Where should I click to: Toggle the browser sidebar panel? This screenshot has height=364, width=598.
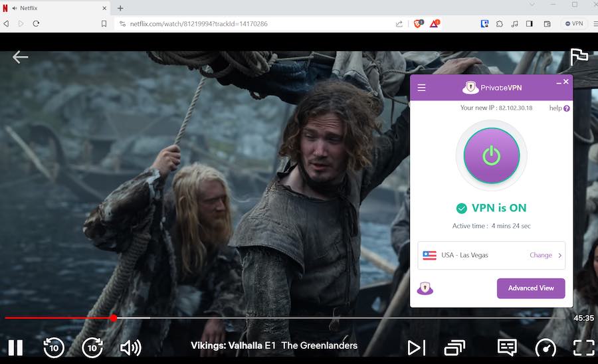coord(530,24)
